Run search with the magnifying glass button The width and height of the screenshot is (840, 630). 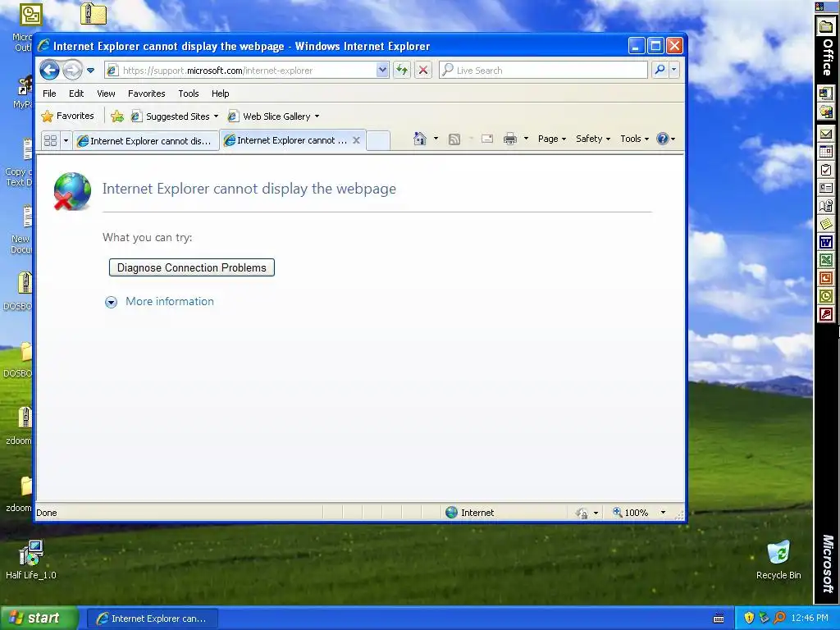(x=660, y=70)
